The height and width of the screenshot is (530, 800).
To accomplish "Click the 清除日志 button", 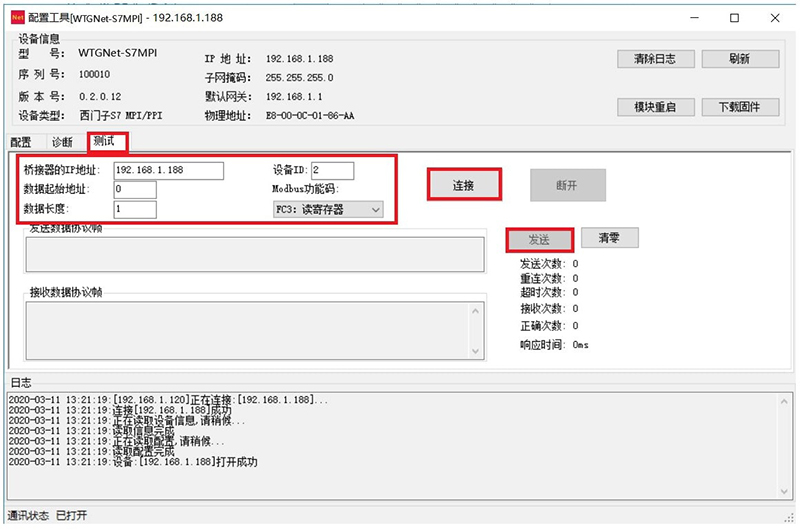I will pyautogui.click(x=656, y=59).
